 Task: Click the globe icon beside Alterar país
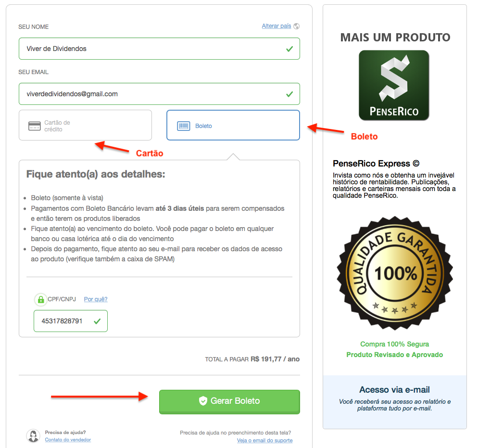296,26
